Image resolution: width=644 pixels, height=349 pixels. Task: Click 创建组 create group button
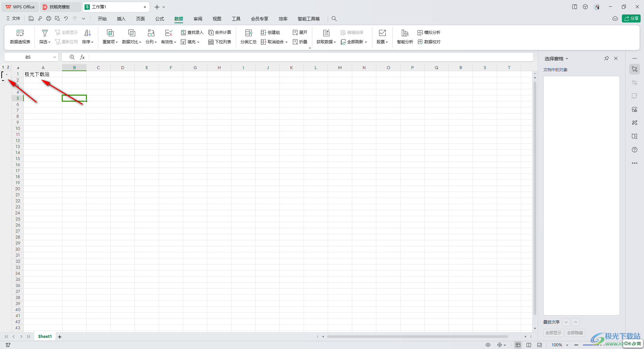[x=270, y=33]
